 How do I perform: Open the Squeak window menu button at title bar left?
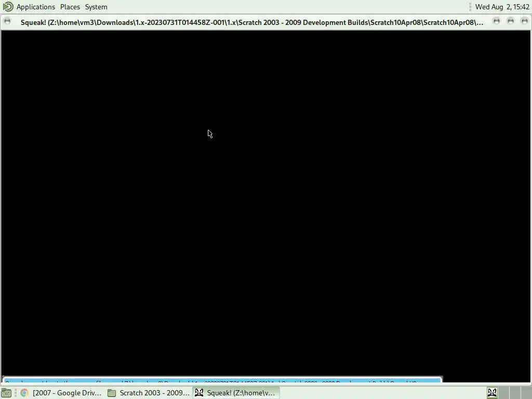(x=7, y=21)
